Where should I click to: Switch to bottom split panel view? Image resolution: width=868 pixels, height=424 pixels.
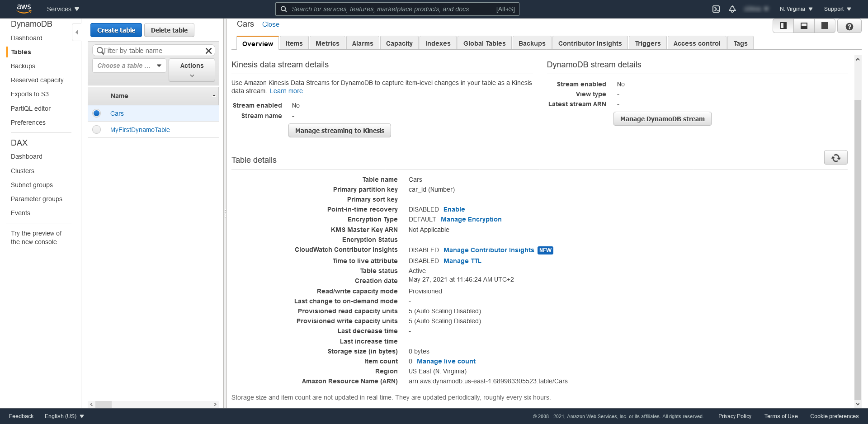[804, 26]
